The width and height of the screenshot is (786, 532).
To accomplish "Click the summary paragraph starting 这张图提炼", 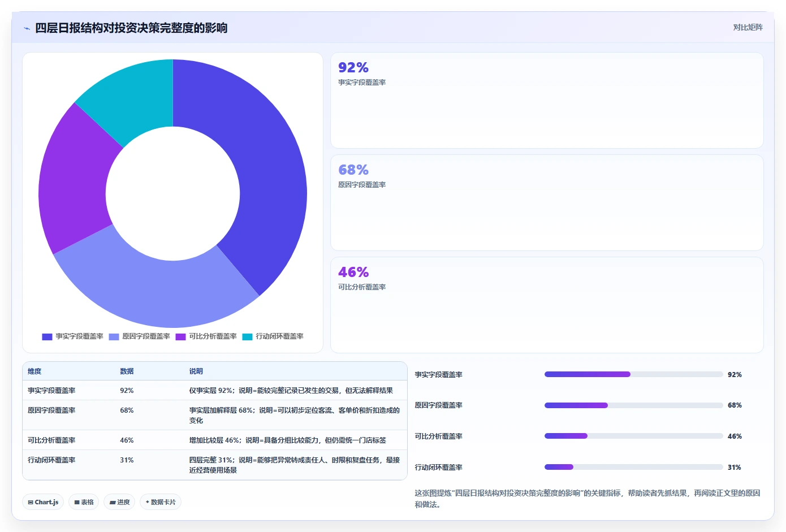I will (588, 499).
